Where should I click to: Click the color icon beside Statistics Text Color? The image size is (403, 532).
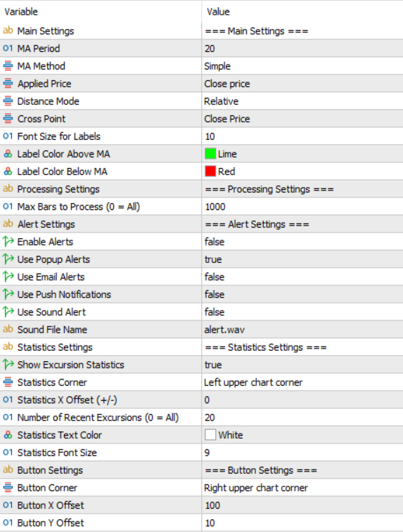pos(8,435)
